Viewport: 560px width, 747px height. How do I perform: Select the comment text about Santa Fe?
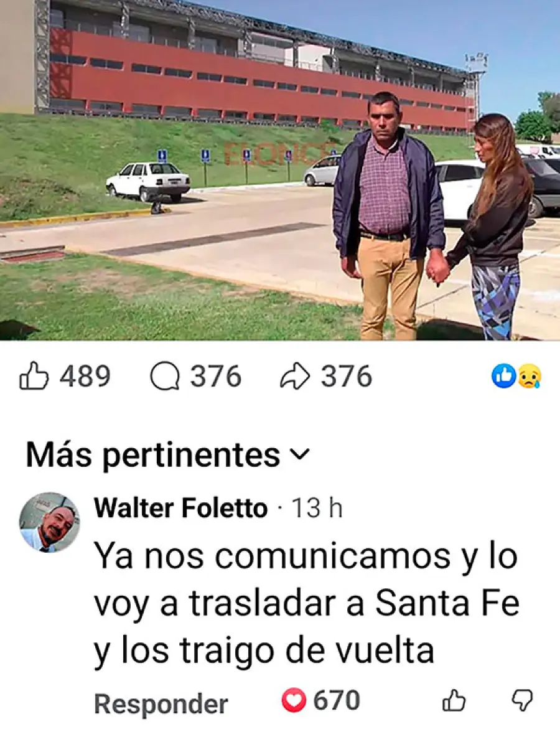tap(306, 604)
